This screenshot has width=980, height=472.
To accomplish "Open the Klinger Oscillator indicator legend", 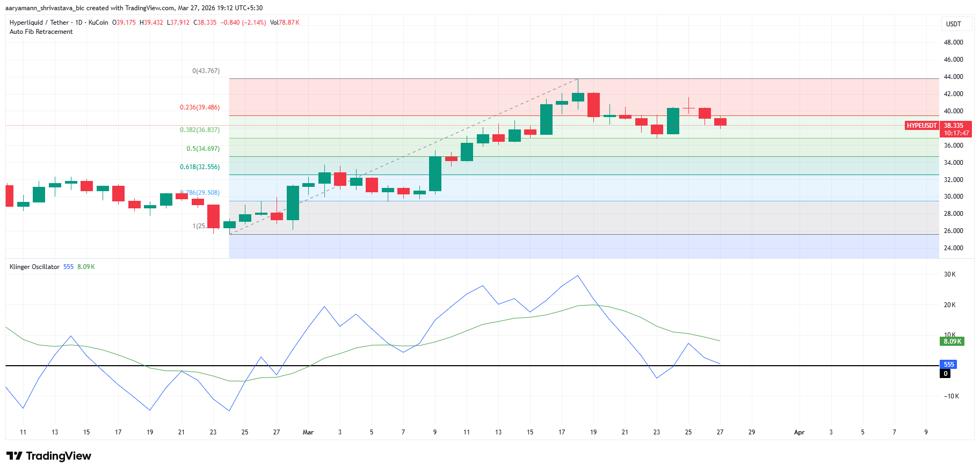I will coord(34,267).
